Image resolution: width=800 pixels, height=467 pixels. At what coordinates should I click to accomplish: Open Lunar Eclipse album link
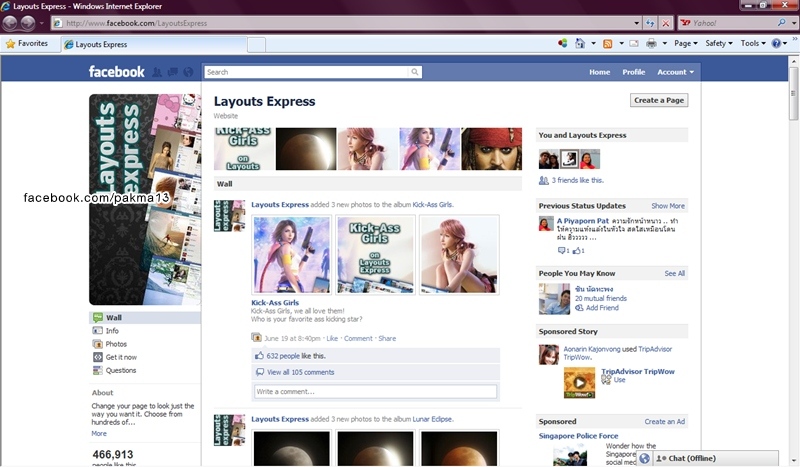click(x=432, y=419)
